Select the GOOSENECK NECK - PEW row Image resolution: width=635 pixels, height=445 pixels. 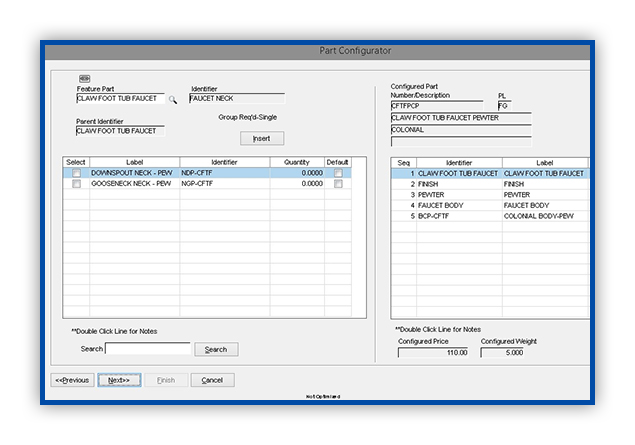click(x=207, y=184)
